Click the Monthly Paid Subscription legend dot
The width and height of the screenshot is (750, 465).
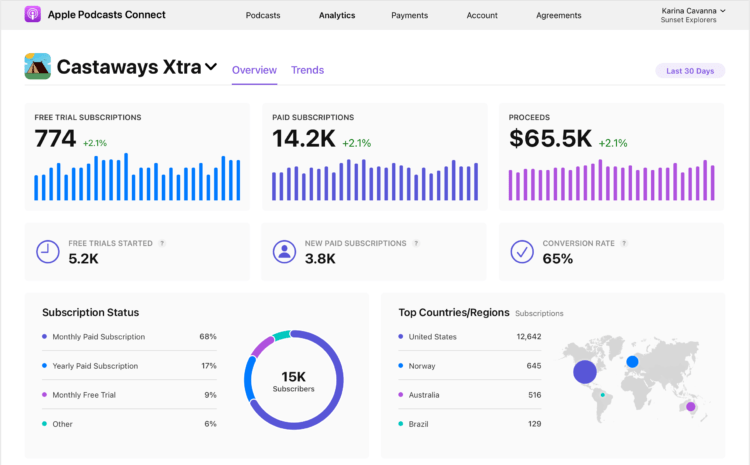[x=44, y=336]
